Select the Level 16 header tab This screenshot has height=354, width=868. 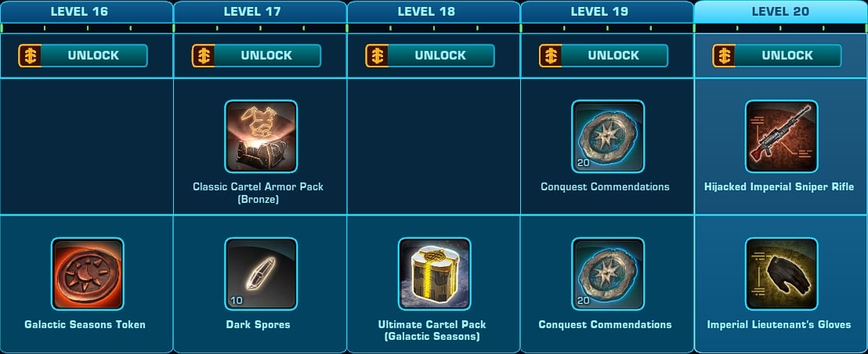pos(86,12)
